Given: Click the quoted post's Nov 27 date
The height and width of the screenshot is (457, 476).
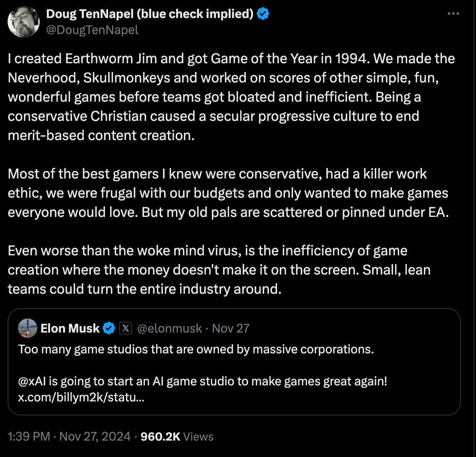Looking at the screenshot, I should [x=231, y=329].
